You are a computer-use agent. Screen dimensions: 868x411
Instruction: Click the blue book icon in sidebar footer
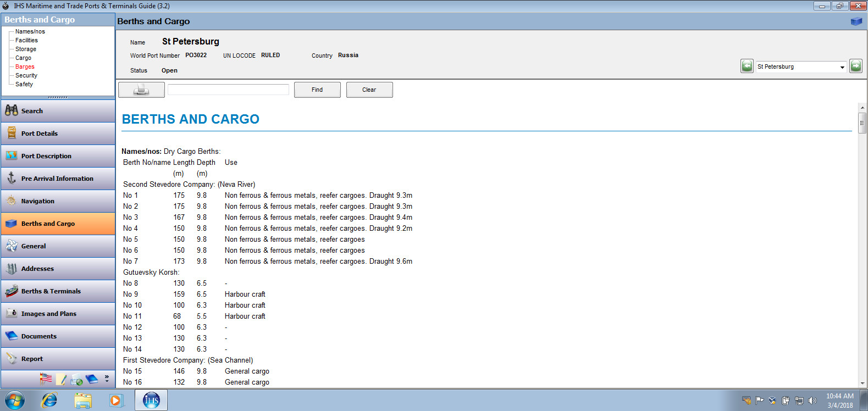coord(92,379)
